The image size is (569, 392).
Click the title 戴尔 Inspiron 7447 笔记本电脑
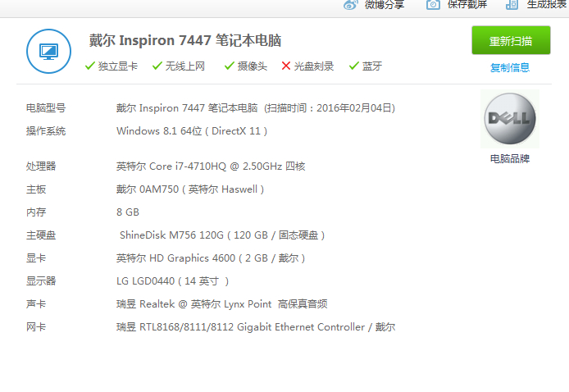point(185,40)
